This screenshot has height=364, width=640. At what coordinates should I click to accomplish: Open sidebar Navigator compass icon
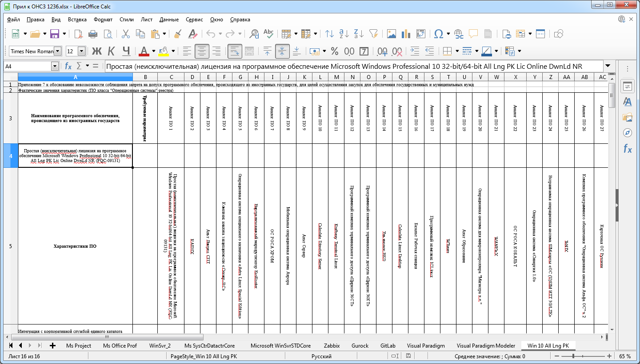click(628, 133)
